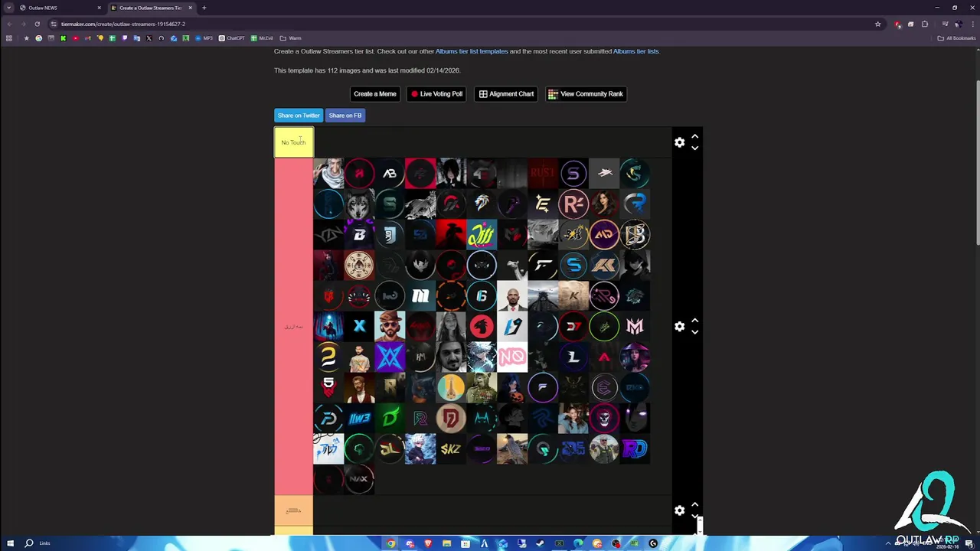This screenshot has width=980, height=551.
Task: Open the Alignment Chart
Action: pyautogui.click(x=506, y=94)
